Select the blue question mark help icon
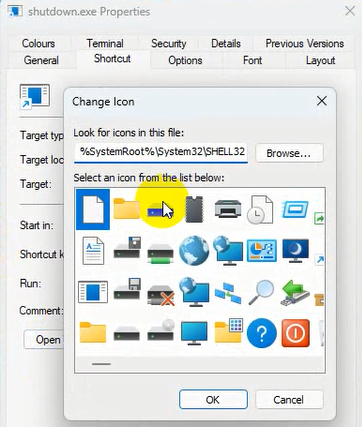362x427 pixels. tap(262, 333)
